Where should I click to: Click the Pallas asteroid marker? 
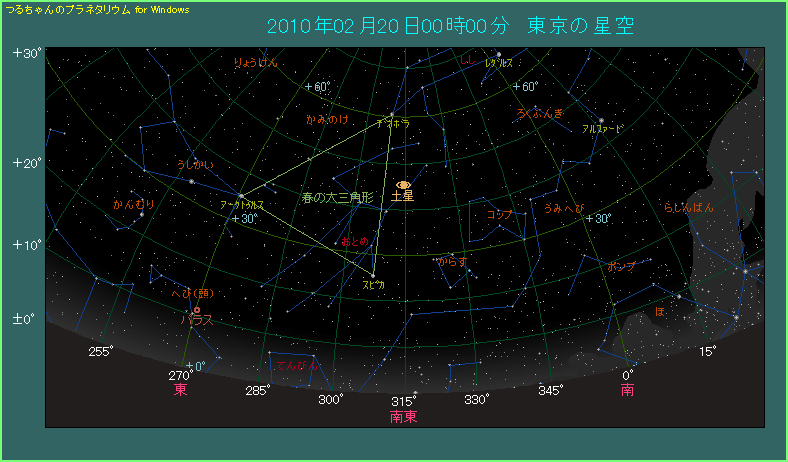(x=197, y=310)
